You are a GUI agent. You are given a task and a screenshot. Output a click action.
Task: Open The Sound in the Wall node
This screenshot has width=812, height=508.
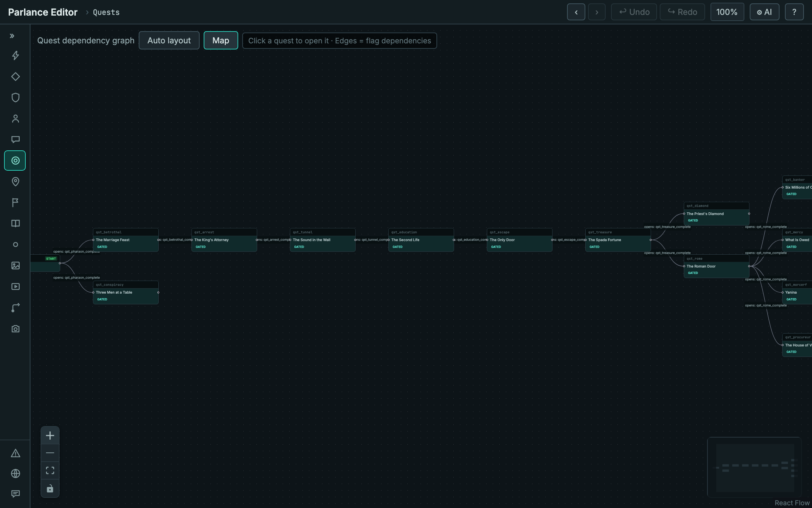(322, 240)
